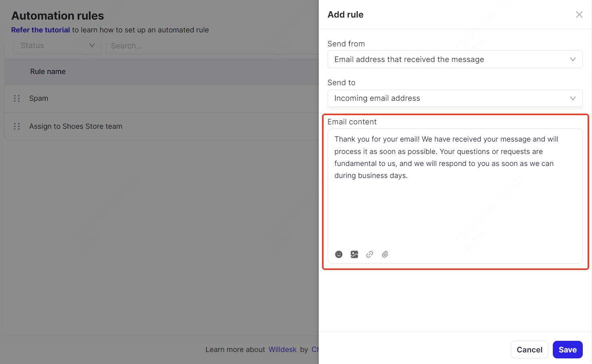Screen dimensions: 592x364
Task: Grab the drag handle for Shoes Store rule
Action: click(17, 126)
